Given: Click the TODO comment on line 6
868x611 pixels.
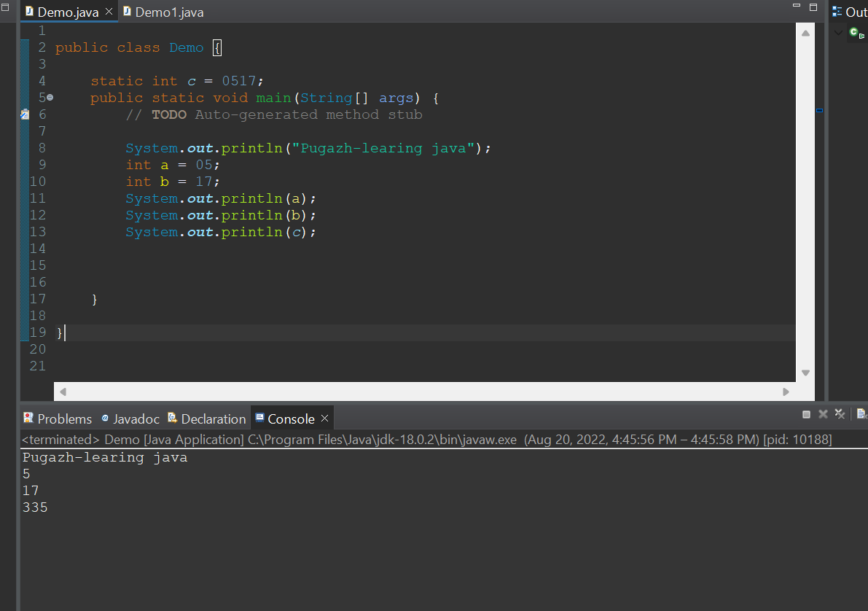Looking at the screenshot, I should (274, 114).
